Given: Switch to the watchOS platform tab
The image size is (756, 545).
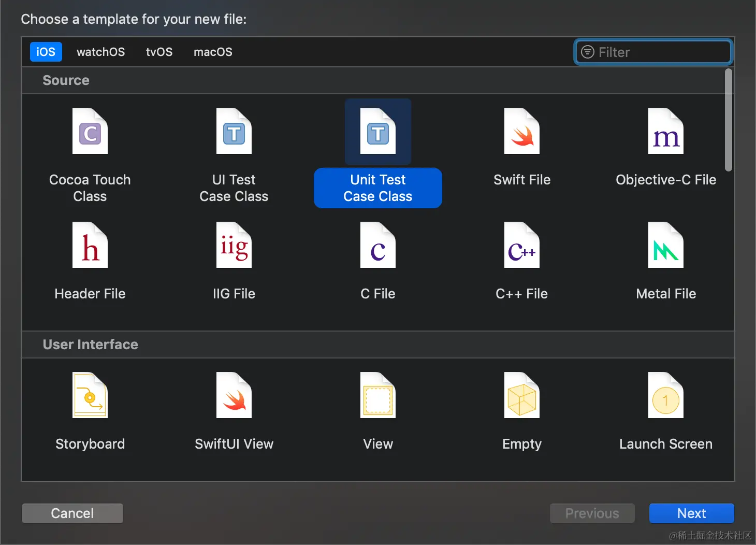Looking at the screenshot, I should pos(101,52).
